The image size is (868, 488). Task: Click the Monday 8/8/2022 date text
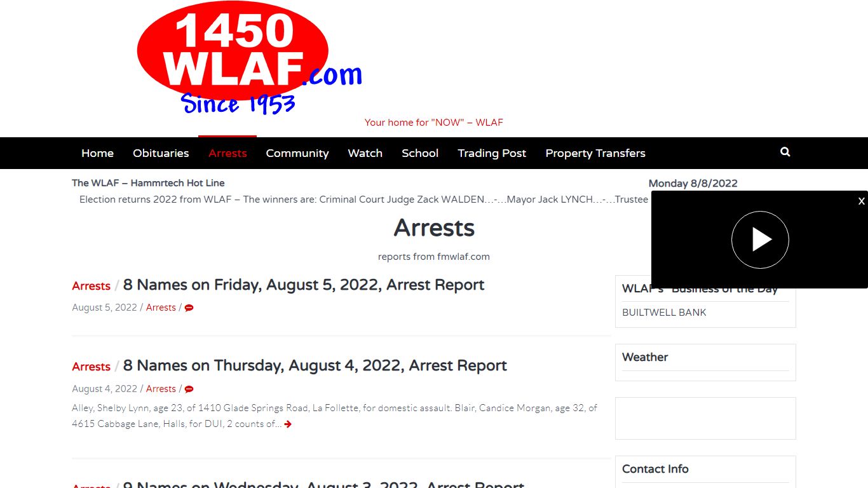693,184
